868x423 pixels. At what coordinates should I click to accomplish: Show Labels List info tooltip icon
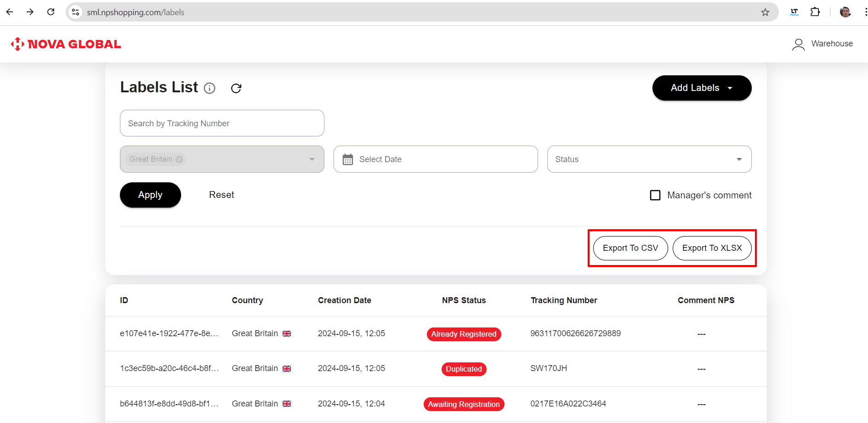click(x=210, y=88)
